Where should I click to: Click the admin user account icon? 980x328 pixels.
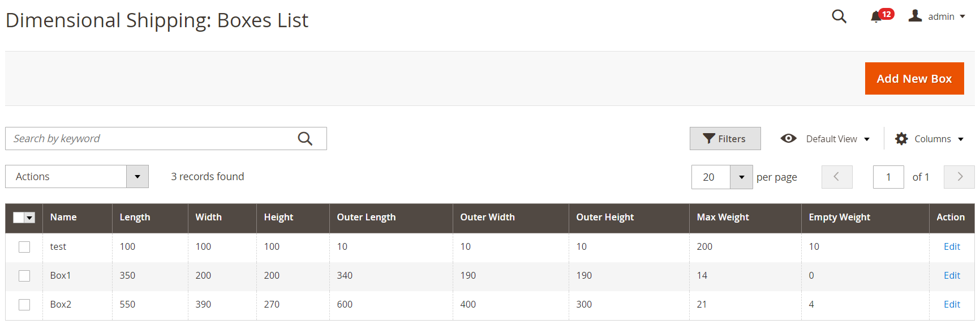tap(915, 16)
